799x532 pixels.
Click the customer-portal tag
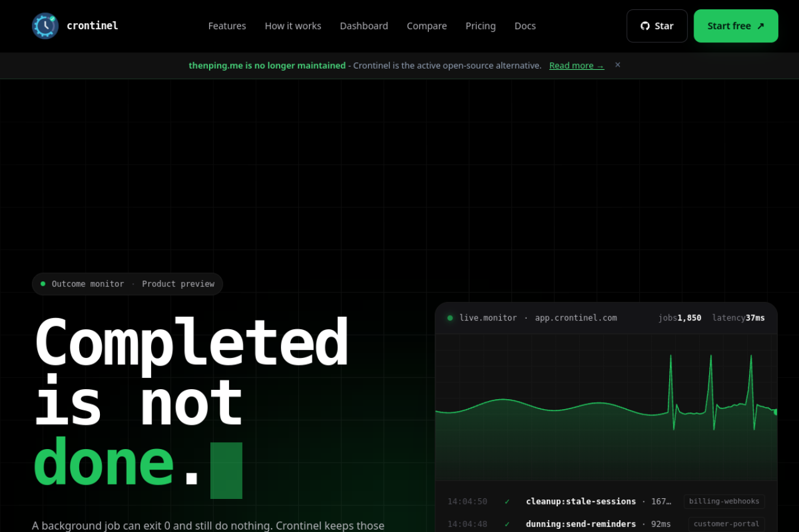click(727, 524)
